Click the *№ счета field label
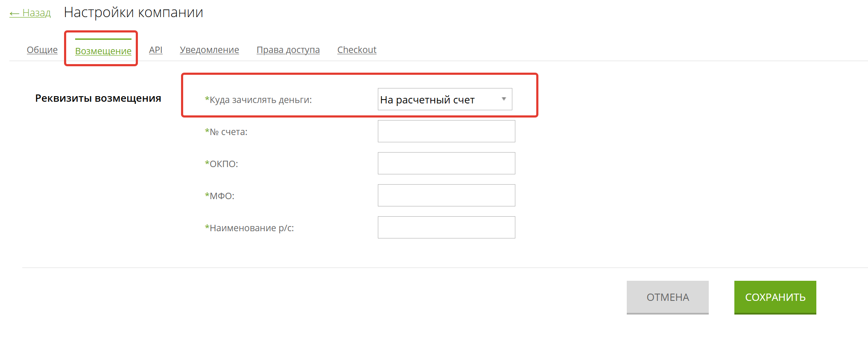This screenshot has height=353, width=868. click(226, 132)
